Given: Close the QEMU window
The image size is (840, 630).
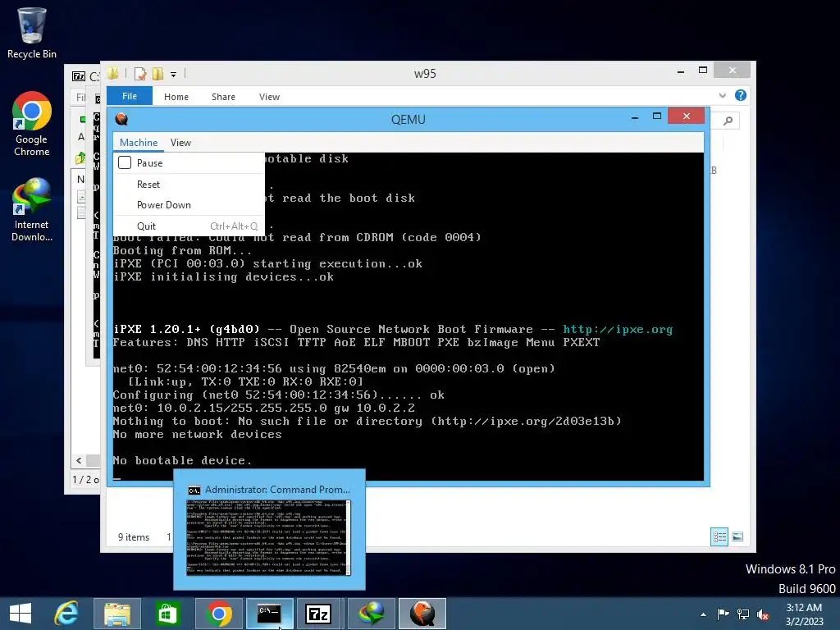Looking at the screenshot, I should (x=687, y=116).
